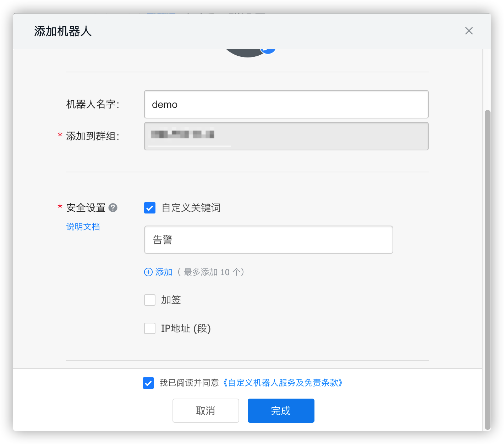Enable the IP地址 (段) checkbox
Image resolution: width=504 pixels, height=444 pixels.
tap(150, 328)
